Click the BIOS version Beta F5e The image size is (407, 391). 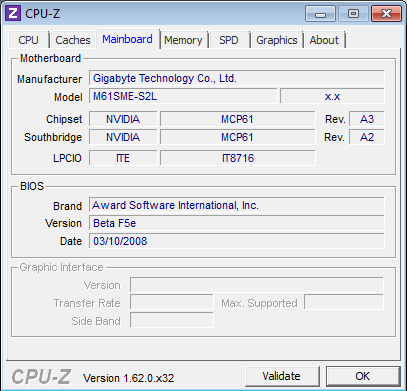click(237, 223)
